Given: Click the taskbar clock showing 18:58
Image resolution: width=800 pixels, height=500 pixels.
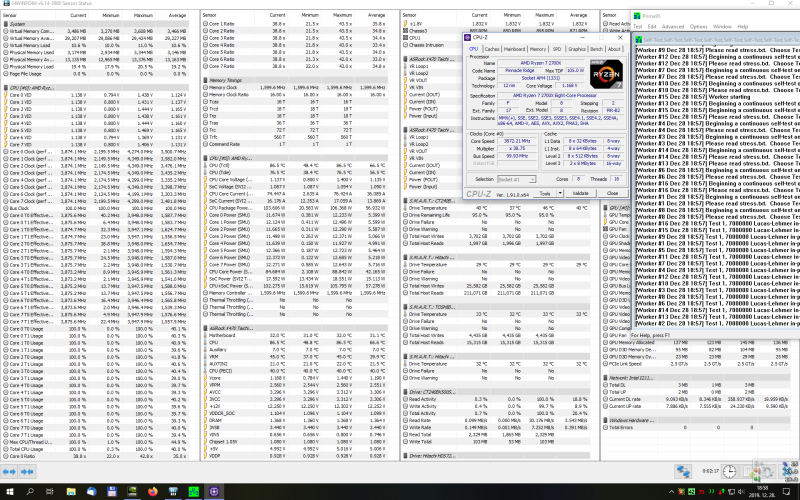Looking at the screenshot, I should [762, 492].
